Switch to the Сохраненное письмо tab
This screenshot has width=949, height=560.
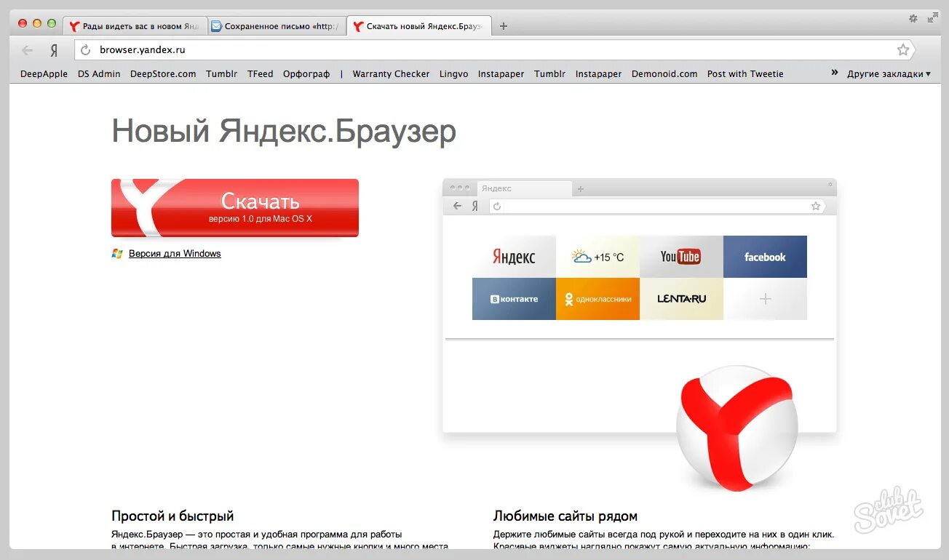[x=277, y=26]
